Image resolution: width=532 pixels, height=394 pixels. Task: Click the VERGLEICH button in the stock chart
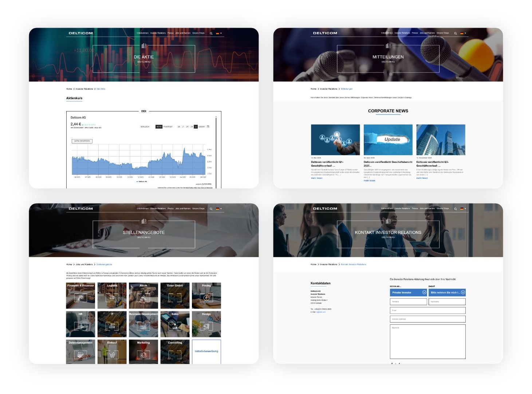point(145,127)
